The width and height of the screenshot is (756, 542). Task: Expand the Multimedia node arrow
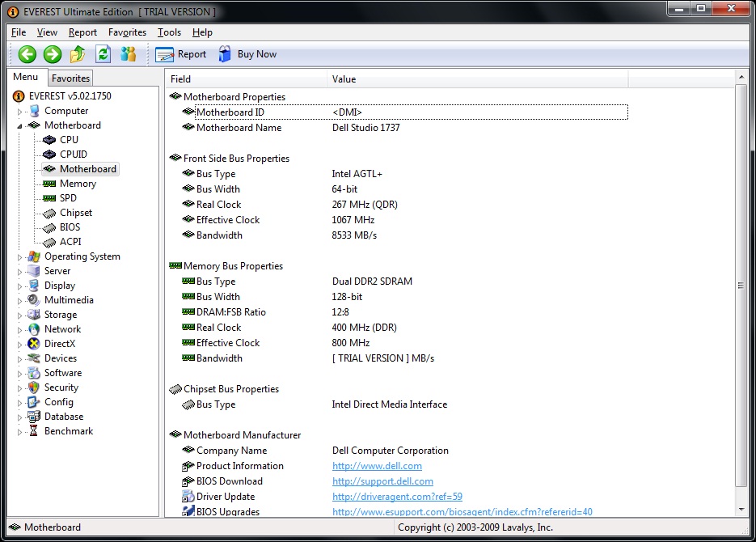pos(19,301)
